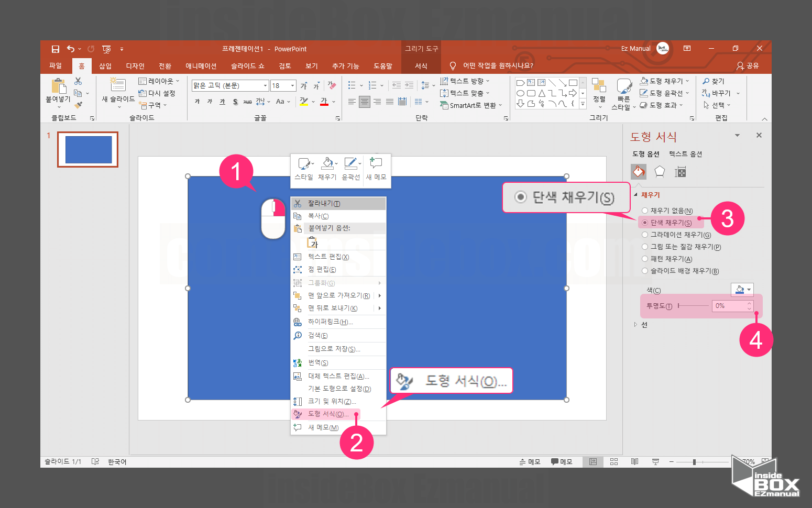Click the Undo arrow icon

coord(71,49)
